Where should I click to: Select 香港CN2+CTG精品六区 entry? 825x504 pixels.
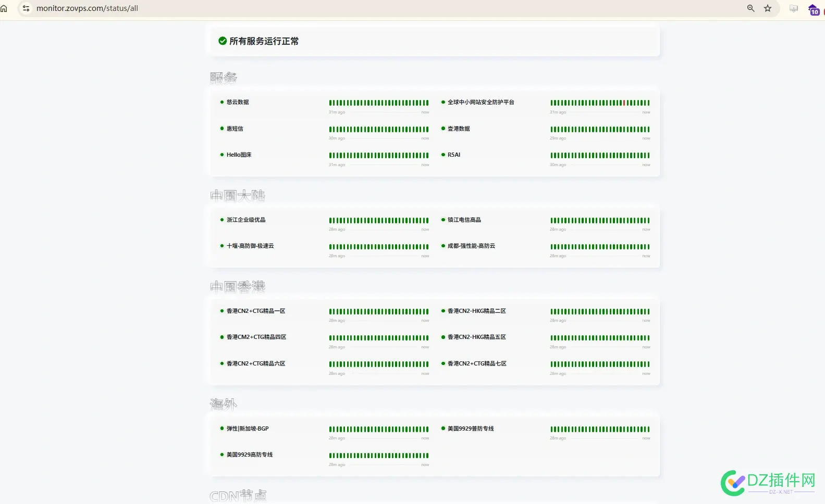[256, 363]
